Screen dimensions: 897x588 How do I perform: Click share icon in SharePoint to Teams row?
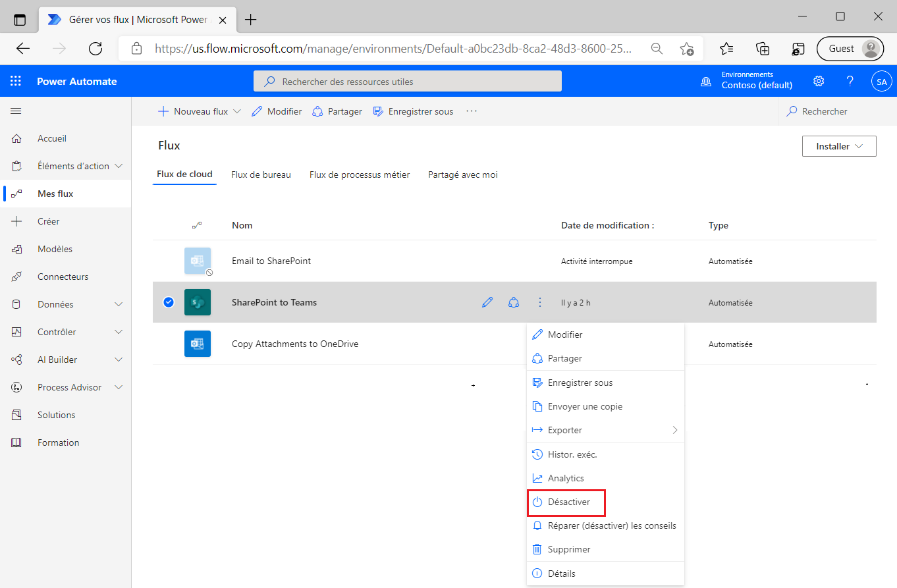tap(514, 302)
